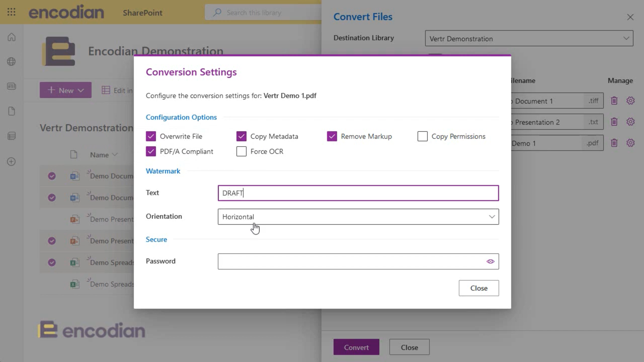The width and height of the screenshot is (644, 362).
Task: Change the .tiff format for Document 1
Action: [x=593, y=101]
